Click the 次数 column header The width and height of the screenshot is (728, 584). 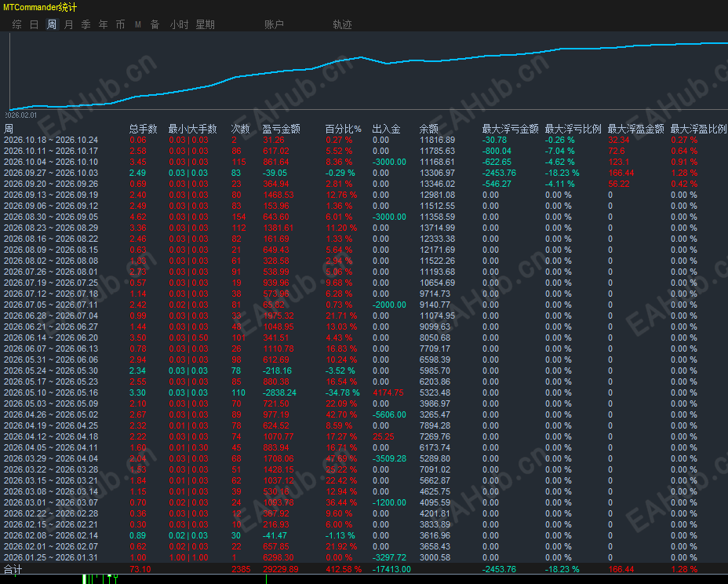[x=241, y=129]
